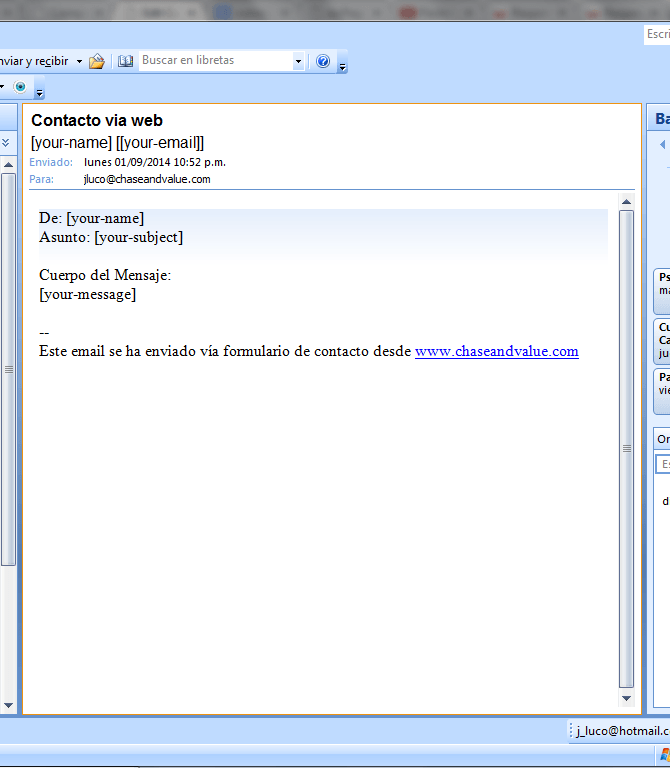Click the Enviado: label

coord(51,162)
